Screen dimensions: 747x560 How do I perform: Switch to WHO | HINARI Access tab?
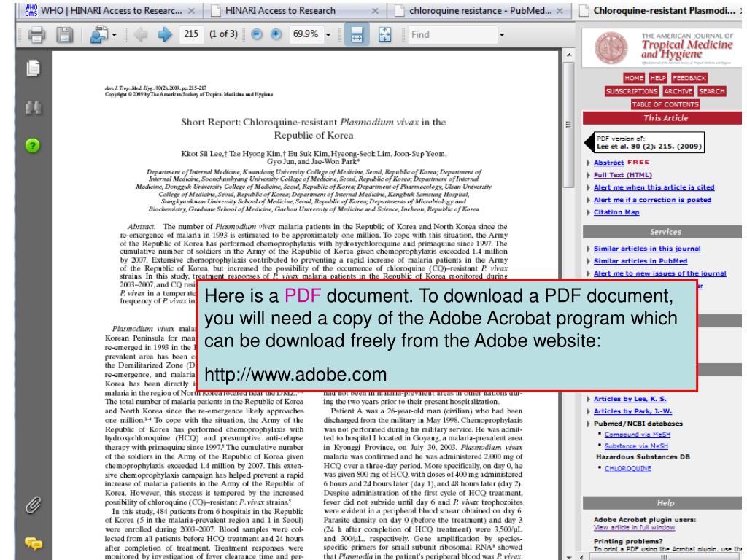pos(111,10)
